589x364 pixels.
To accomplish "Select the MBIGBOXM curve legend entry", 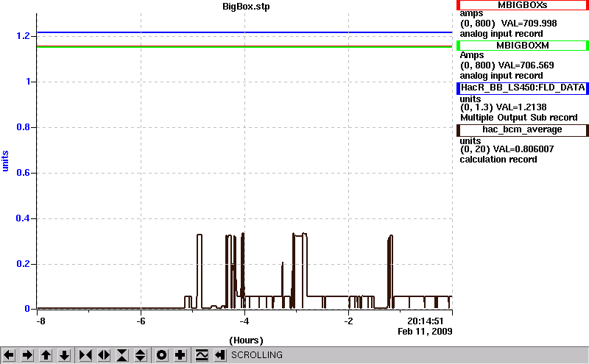I will click(x=522, y=46).
